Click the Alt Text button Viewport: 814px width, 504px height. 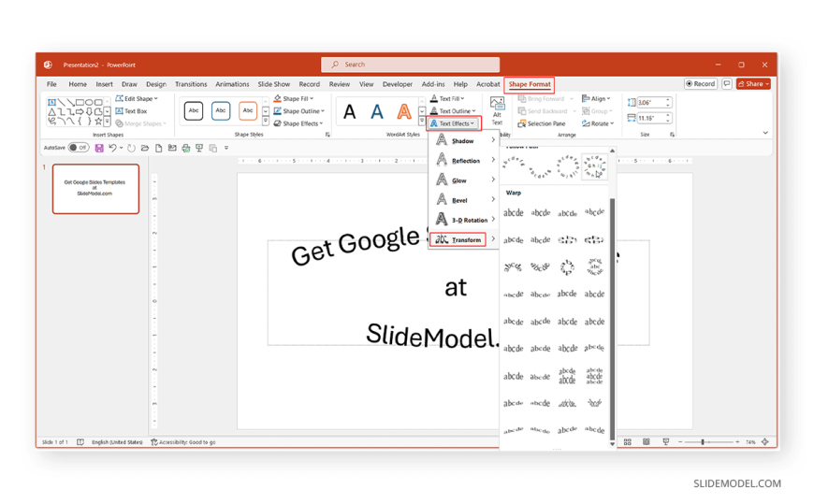[x=497, y=111]
